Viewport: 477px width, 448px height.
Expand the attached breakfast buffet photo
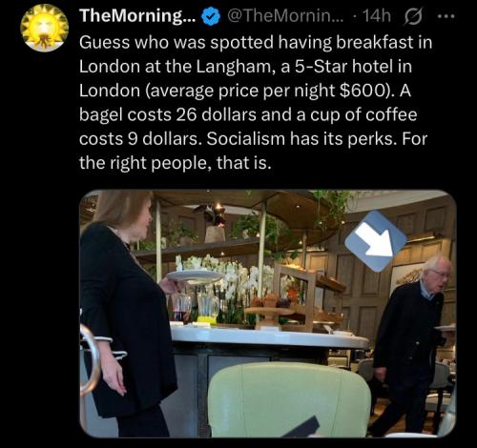click(268, 314)
